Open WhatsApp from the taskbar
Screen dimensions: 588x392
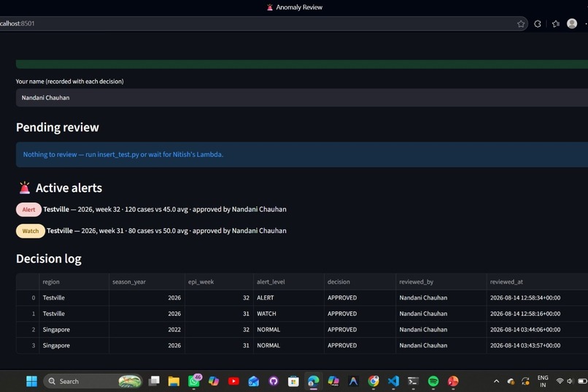194,381
